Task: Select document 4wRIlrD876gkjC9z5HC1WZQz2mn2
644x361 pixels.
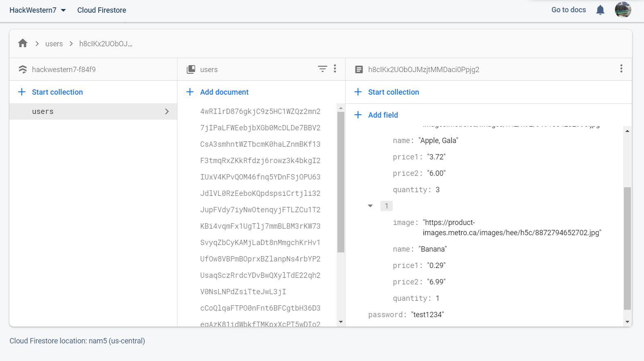Action: [260, 111]
